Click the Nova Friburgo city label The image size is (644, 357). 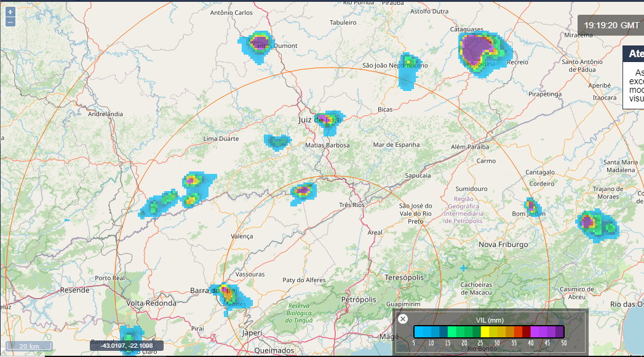tap(503, 245)
